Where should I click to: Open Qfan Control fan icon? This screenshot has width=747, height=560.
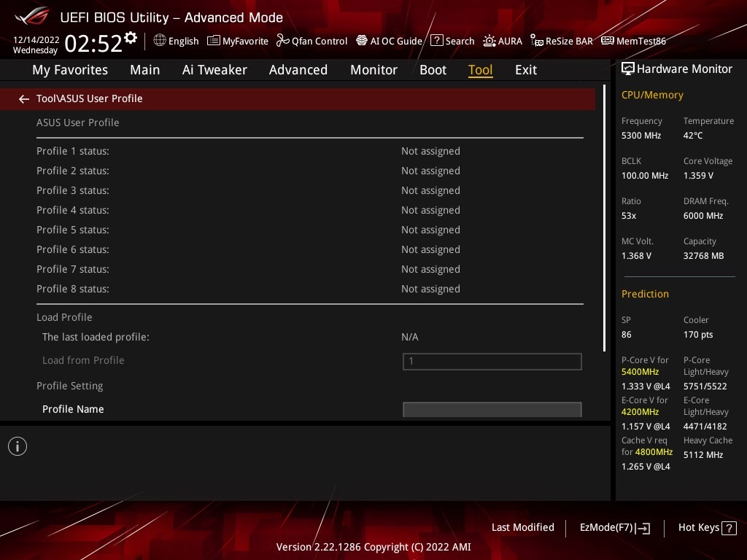(x=282, y=41)
